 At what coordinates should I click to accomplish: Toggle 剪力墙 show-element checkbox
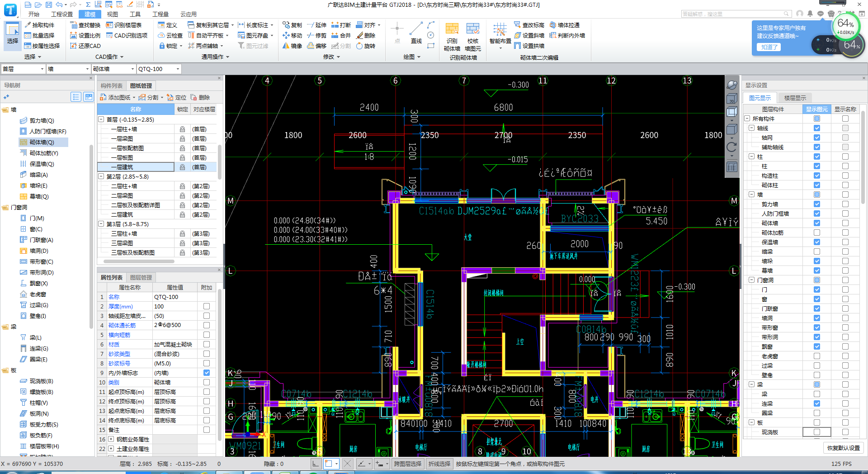tap(816, 204)
